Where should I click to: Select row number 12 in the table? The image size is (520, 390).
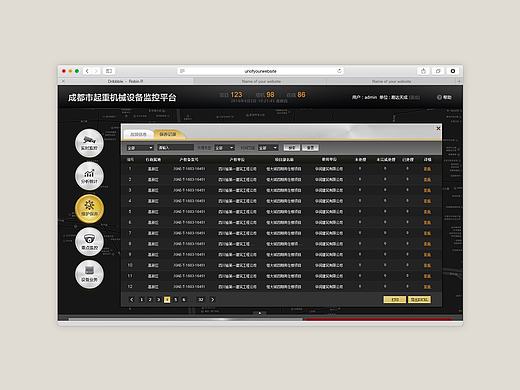click(x=130, y=286)
